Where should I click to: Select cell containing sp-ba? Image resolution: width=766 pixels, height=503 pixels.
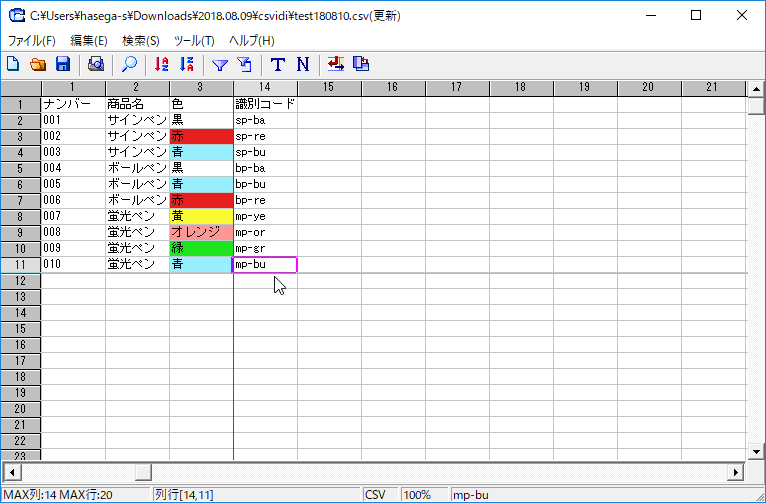(265, 120)
